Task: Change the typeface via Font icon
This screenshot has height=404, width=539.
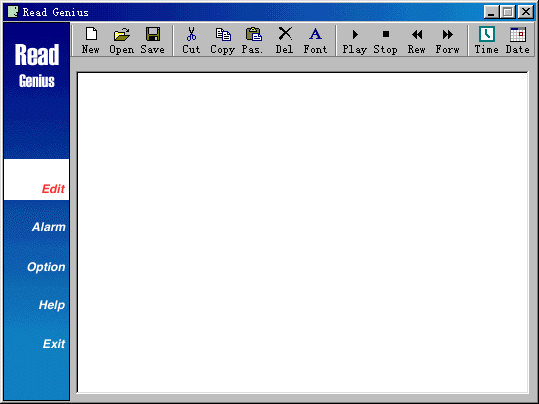Action: [x=315, y=41]
